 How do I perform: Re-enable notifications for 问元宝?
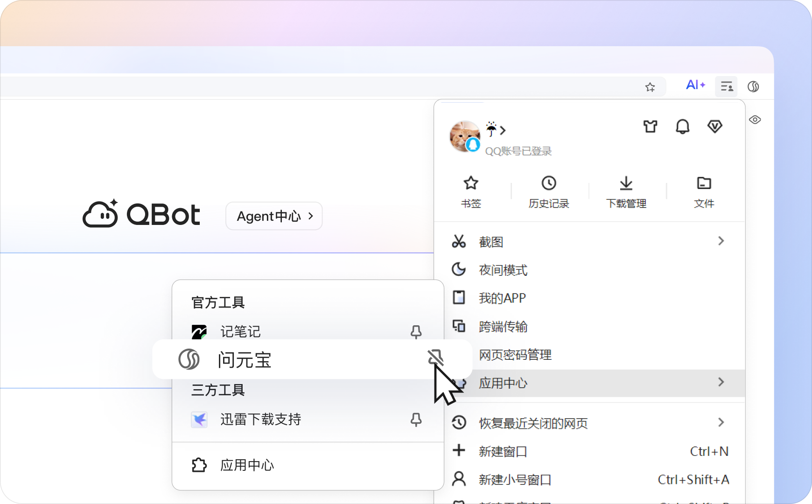(434, 358)
